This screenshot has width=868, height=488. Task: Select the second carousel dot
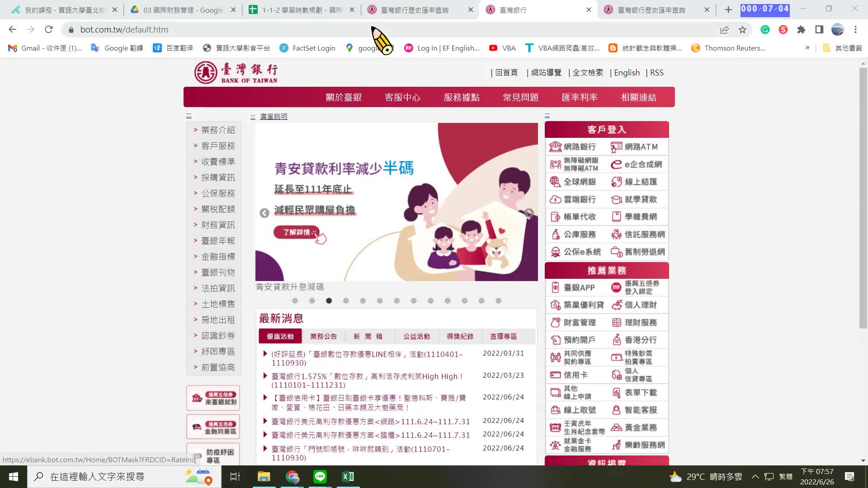pos(312,301)
